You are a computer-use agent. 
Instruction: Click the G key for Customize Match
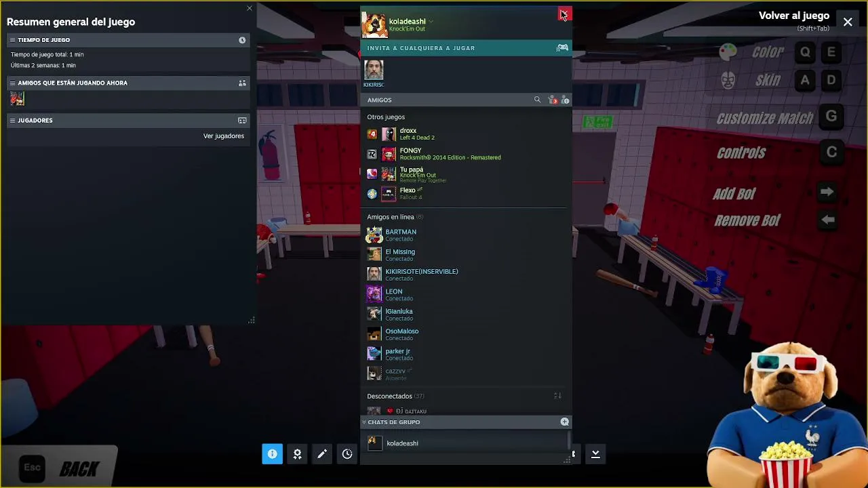click(831, 117)
